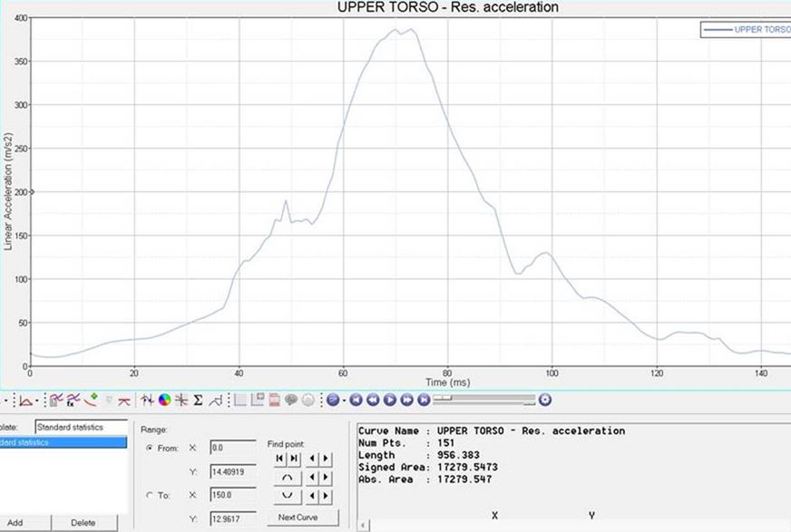Find the curve minimum with cup button
791x532 pixels.
(x=288, y=496)
